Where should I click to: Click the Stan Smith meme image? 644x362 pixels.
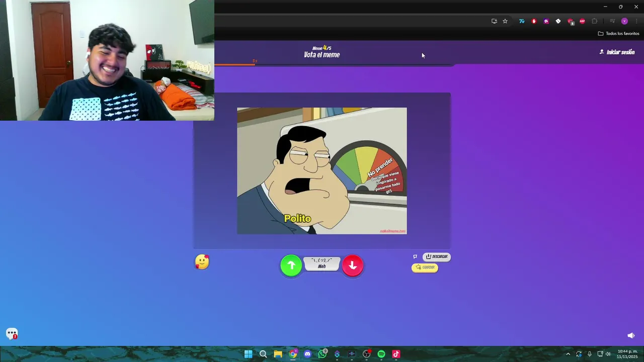(x=322, y=171)
